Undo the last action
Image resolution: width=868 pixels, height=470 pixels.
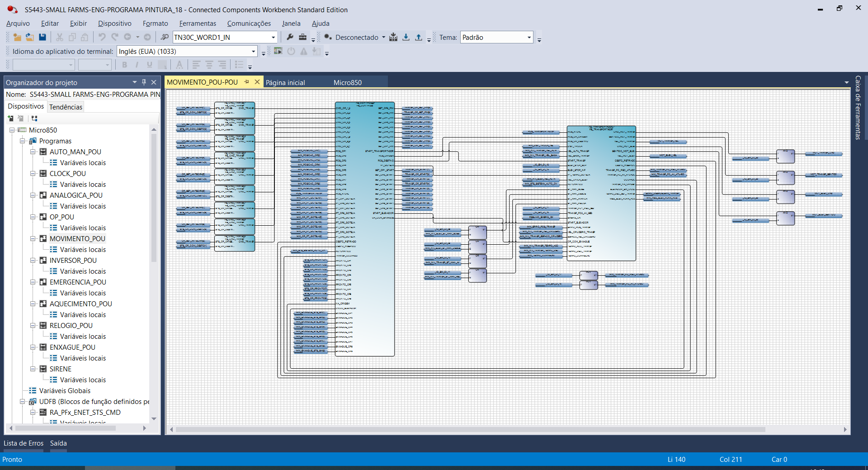[102, 37]
